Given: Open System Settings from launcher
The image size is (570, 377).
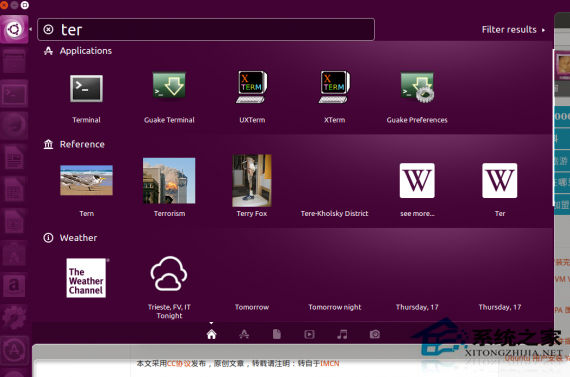Looking at the screenshot, I should coord(14,318).
